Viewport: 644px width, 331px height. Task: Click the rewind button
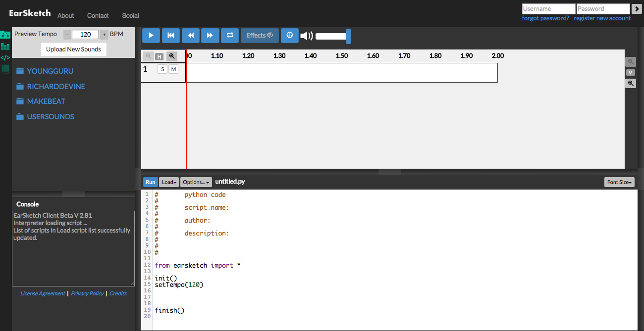click(x=190, y=36)
